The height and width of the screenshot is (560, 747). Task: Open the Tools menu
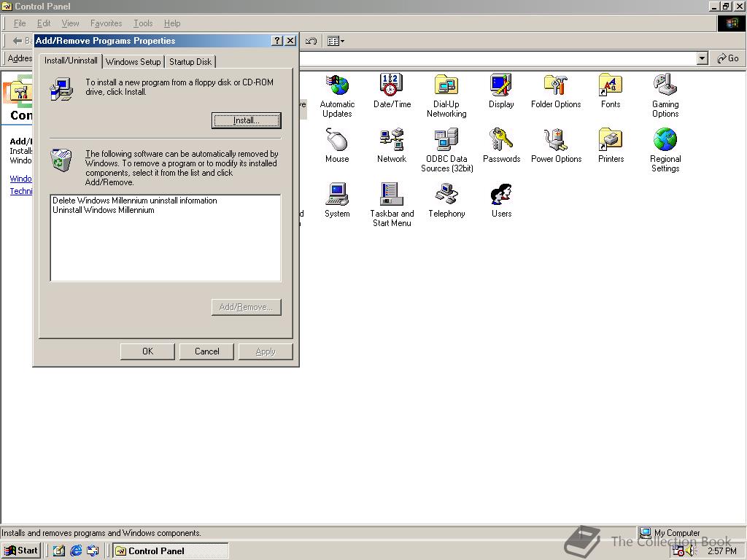click(x=143, y=23)
